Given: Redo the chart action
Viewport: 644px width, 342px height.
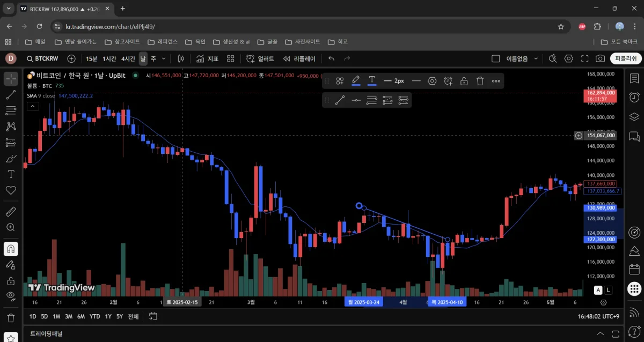Looking at the screenshot, I should [347, 58].
